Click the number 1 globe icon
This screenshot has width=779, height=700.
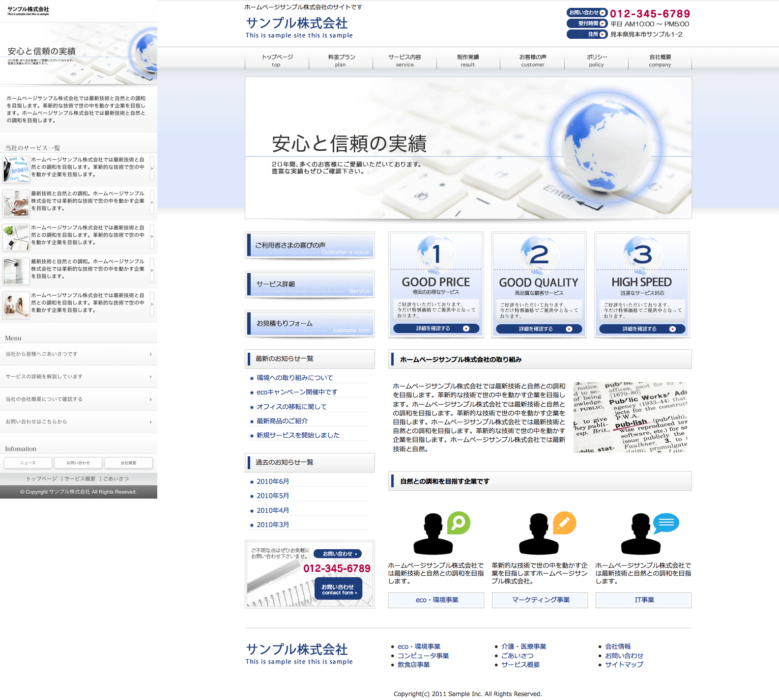(x=435, y=253)
